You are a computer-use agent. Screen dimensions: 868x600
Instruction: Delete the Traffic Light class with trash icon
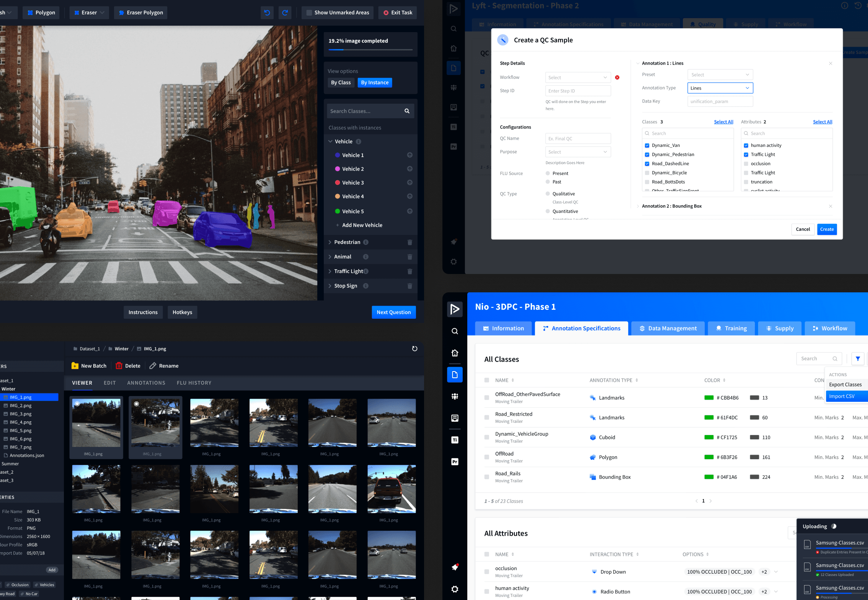pos(410,271)
